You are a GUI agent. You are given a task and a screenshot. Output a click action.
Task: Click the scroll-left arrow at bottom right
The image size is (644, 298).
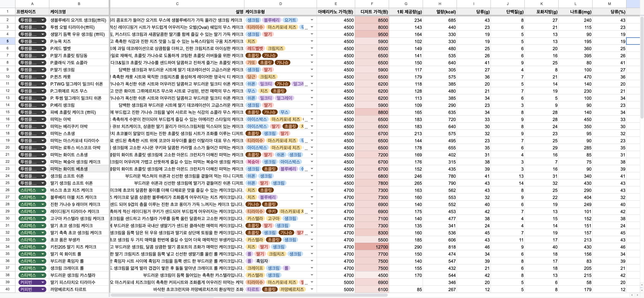pos(632,295)
